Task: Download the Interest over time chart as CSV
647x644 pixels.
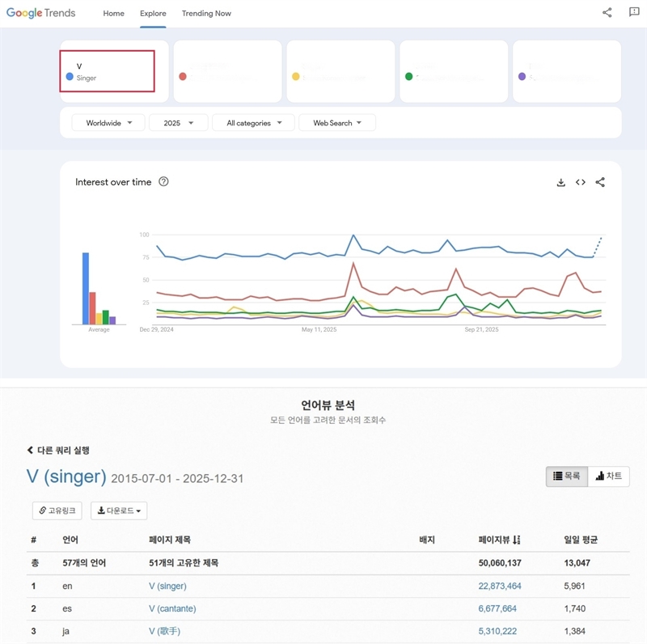Action: tap(560, 183)
